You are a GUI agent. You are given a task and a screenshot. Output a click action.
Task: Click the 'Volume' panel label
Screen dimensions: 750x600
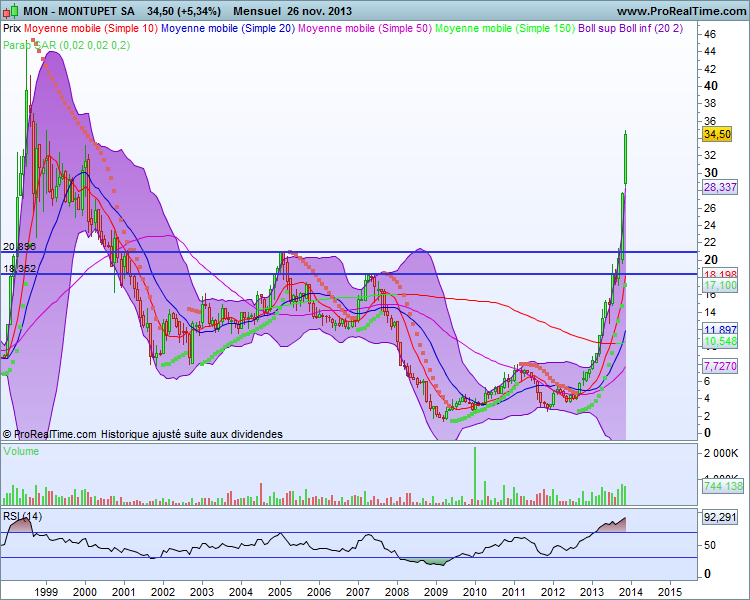21,451
